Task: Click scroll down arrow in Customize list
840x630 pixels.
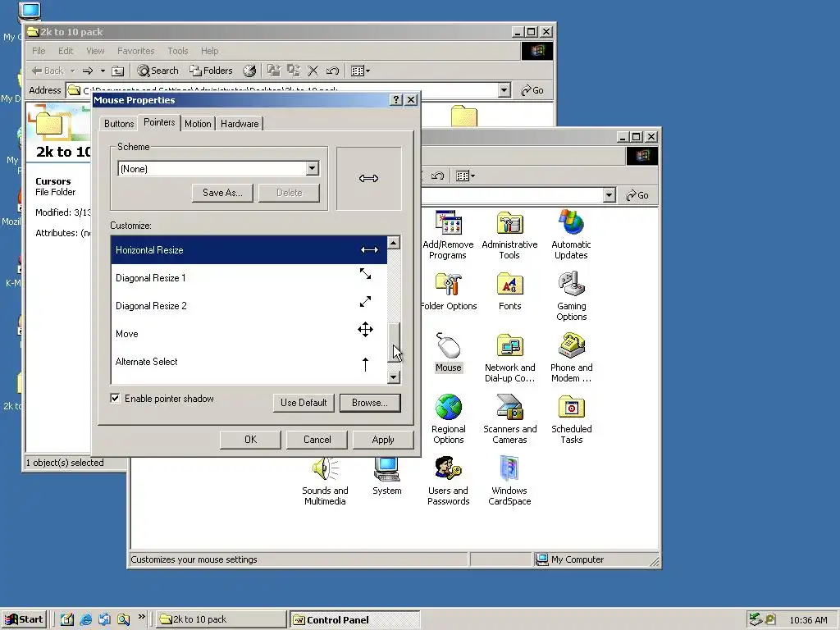Action: pyautogui.click(x=393, y=377)
